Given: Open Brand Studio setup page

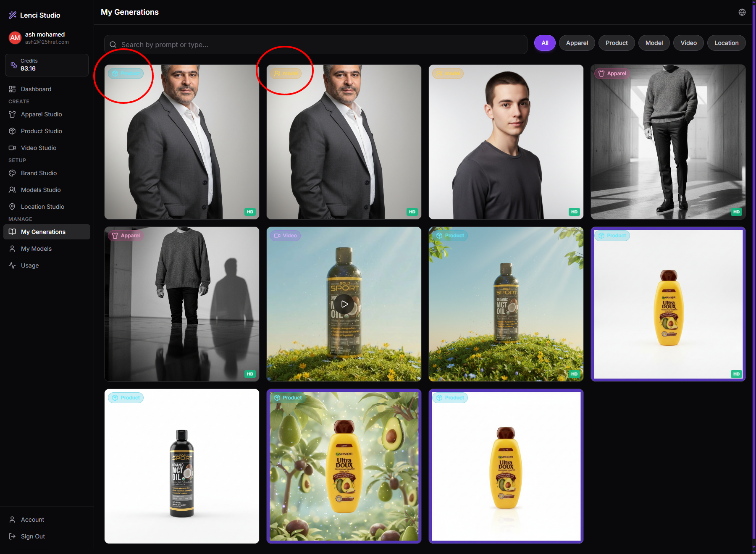Looking at the screenshot, I should click(39, 173).
